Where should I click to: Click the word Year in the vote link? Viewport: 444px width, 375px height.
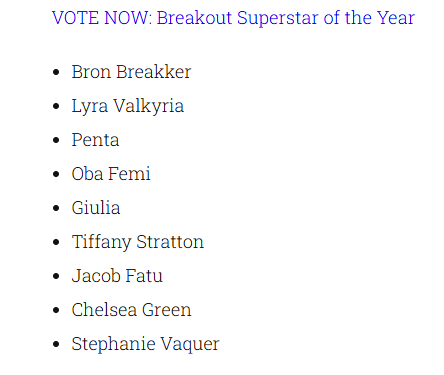tap(396, 18)
